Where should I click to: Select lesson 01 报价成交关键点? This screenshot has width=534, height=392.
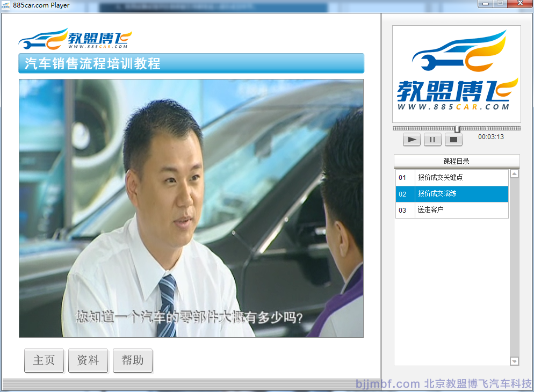click(x=451, y=178)
